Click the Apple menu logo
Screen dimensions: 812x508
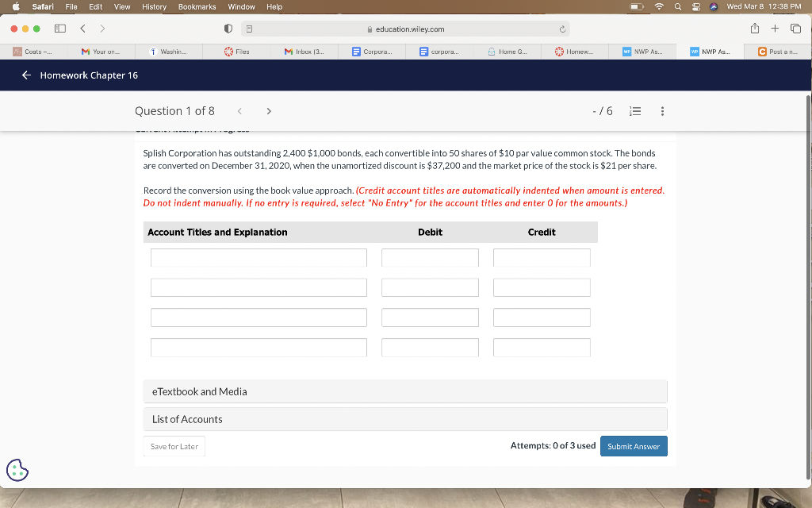click(x=16, y=6)
